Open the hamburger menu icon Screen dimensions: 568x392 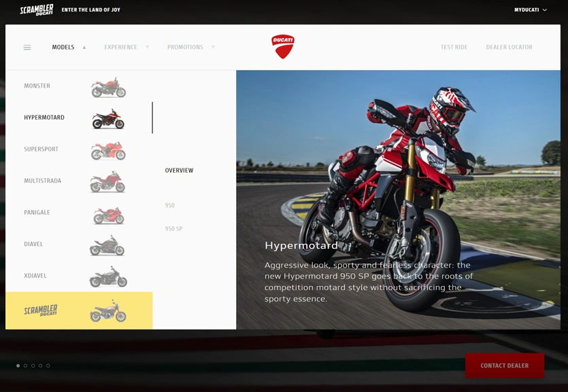click(27, 48)
